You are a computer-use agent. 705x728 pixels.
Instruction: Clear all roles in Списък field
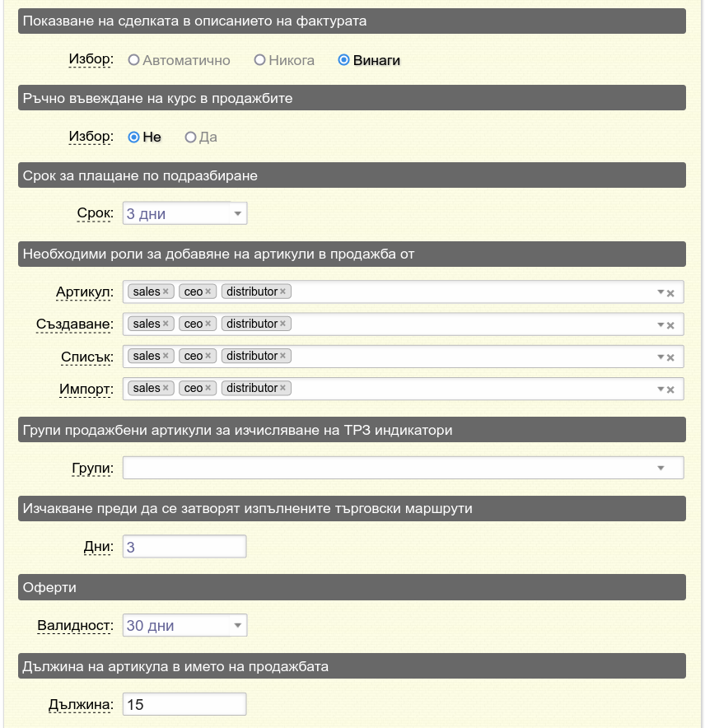point(670,357)
